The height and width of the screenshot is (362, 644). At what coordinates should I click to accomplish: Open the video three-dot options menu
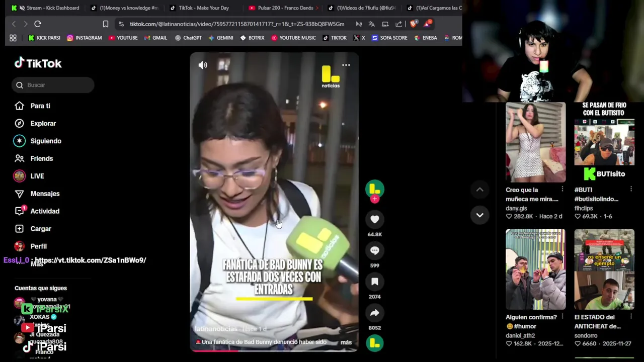pos(346,65)
